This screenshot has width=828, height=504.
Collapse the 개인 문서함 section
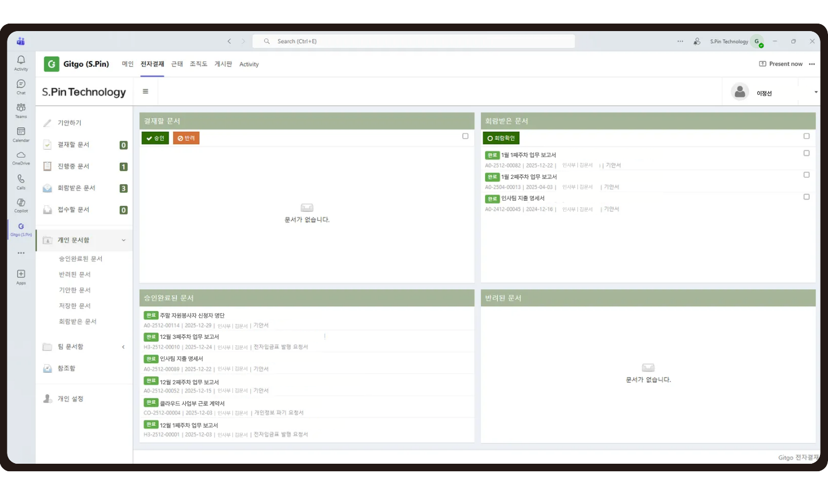point(123,240)
